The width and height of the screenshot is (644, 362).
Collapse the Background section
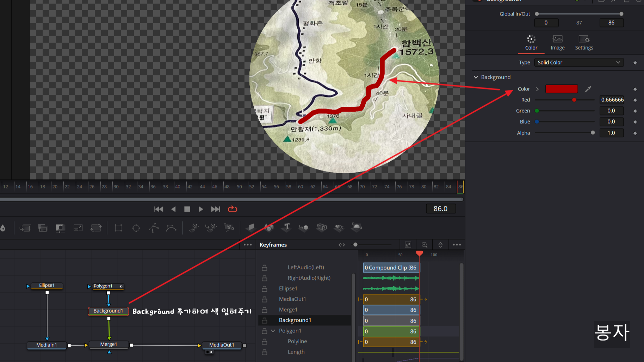coord(476,77)
